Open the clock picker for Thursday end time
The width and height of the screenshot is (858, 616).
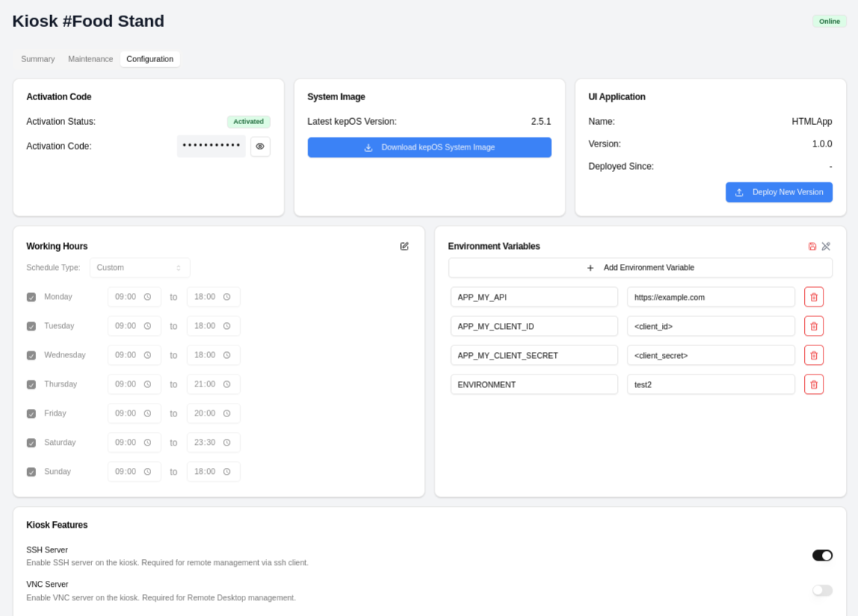pyautogui.click(x=227, y=384)
